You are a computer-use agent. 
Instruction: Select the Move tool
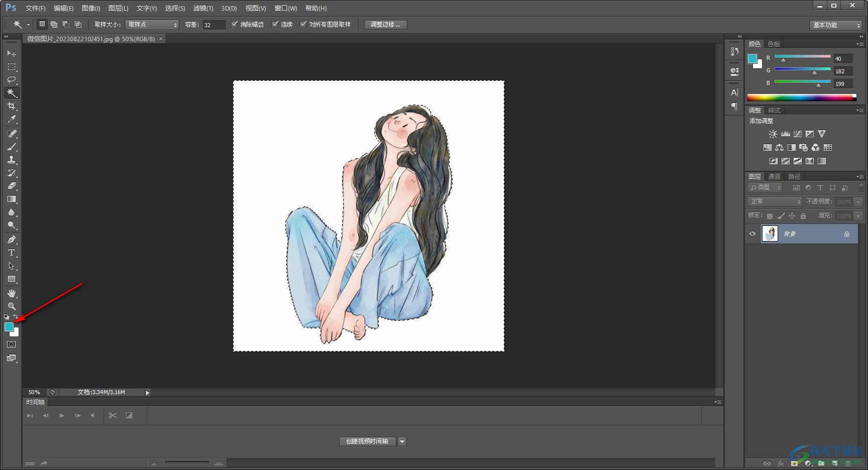coord(12,53)
